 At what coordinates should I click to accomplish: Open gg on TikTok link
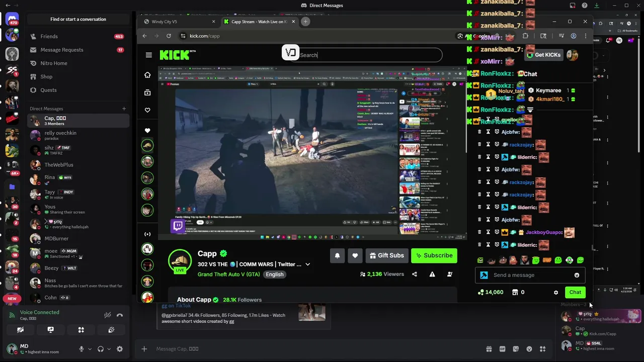click(x=176, y=306)
